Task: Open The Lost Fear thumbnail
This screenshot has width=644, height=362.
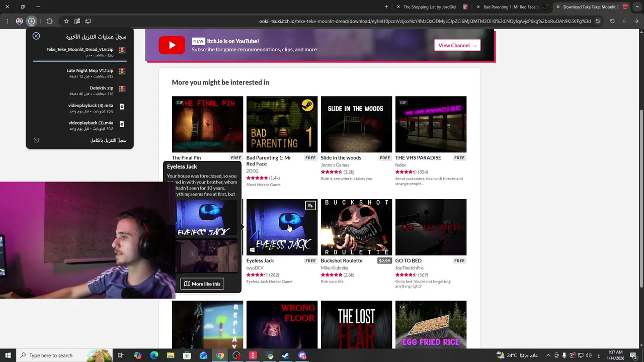Action: (356, 325)
